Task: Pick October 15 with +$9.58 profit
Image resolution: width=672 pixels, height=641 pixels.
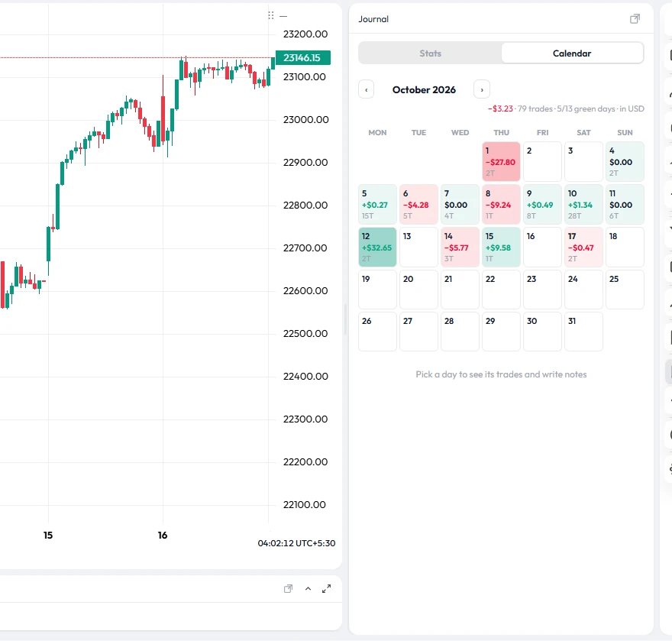Action: (x=502, y=248)
